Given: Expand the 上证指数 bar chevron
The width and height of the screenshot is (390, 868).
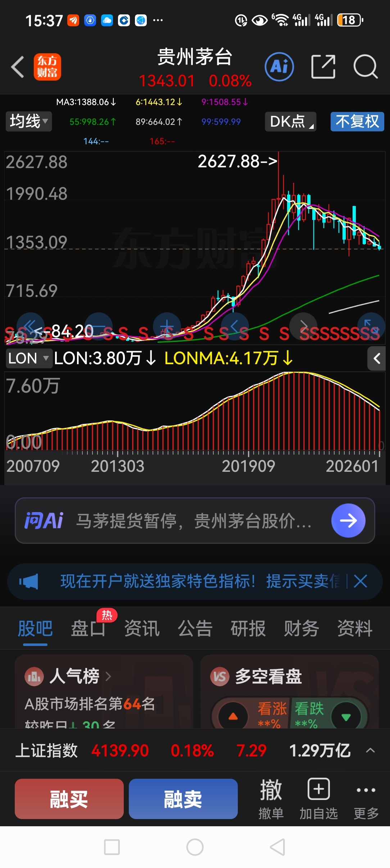Looking at the screenshot, I should (x=371, y=751).
